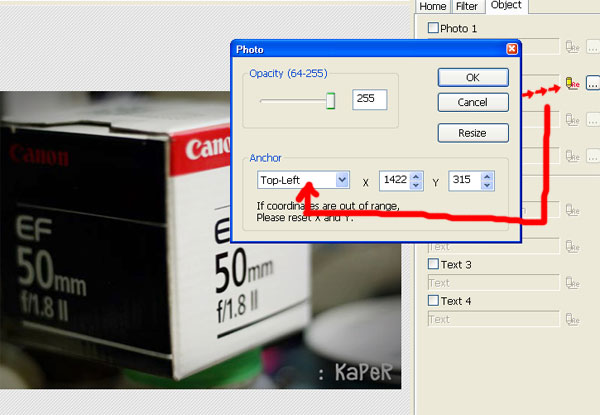Screen dimensions: 600x415
Task: Click the text input field under Text 4
Action: pos(493,319)
